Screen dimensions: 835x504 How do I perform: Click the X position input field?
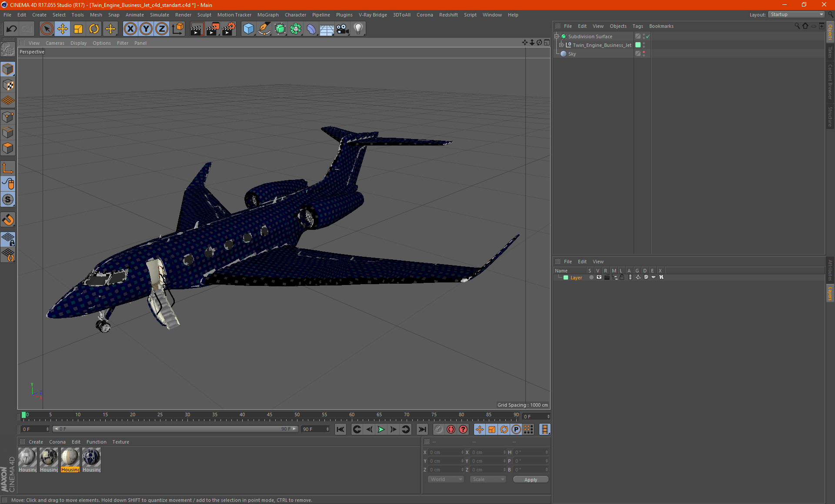click(x=446, y=452)
